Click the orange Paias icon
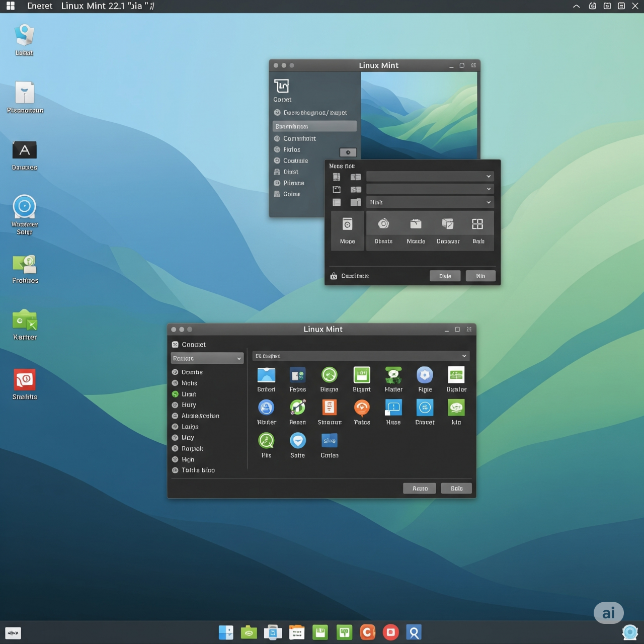 pos(362,408)
